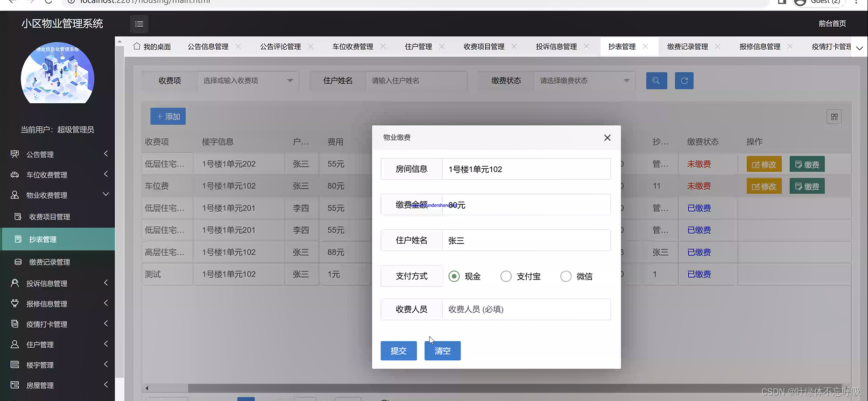Click the system logo avatar image
868x401 pixels.
tap(57, 72)
